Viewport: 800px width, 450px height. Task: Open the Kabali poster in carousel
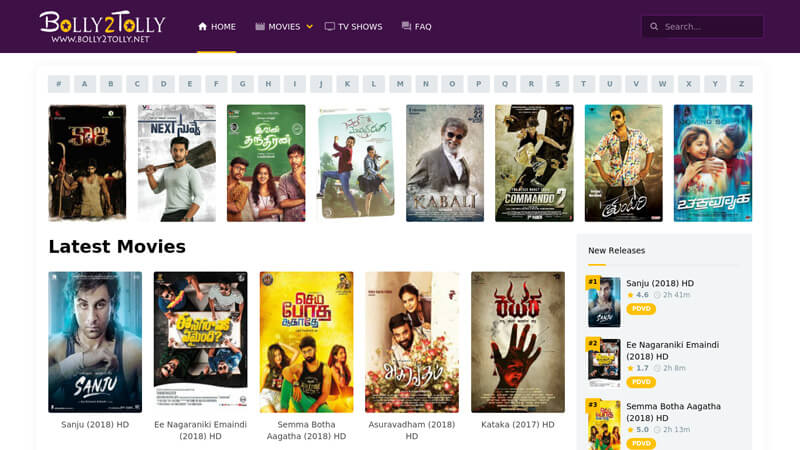445,163
